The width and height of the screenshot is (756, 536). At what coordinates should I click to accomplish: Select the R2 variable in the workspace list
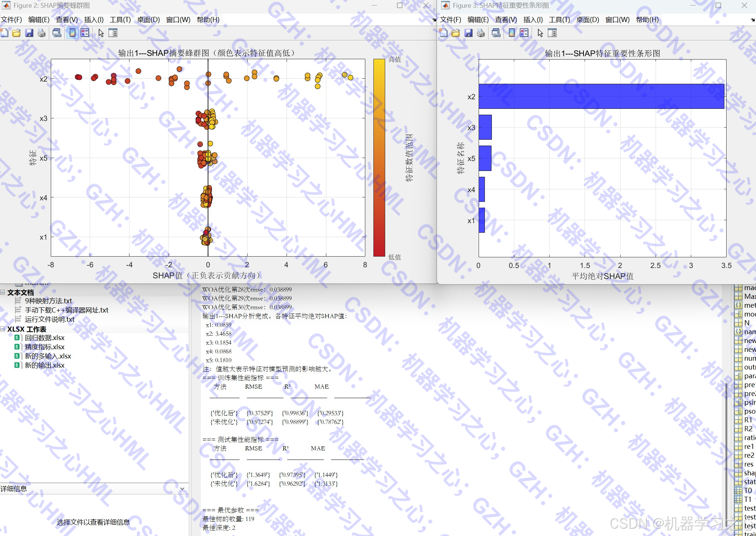748,429
